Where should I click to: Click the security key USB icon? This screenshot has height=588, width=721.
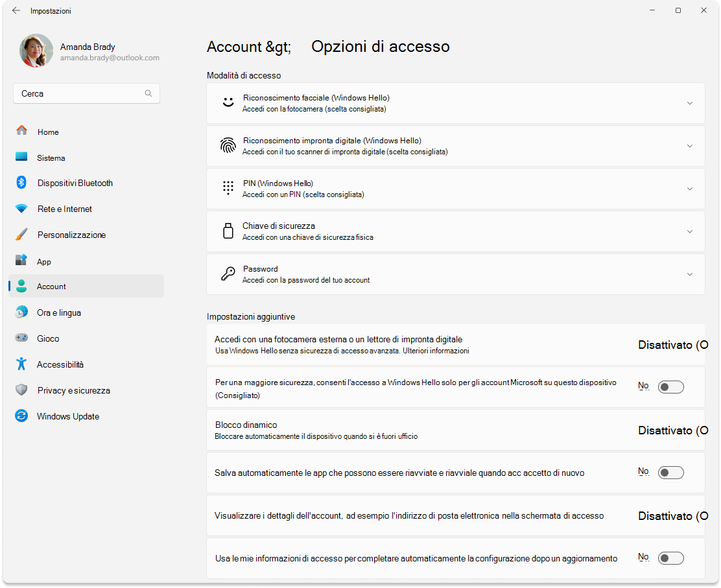[228, 231]
